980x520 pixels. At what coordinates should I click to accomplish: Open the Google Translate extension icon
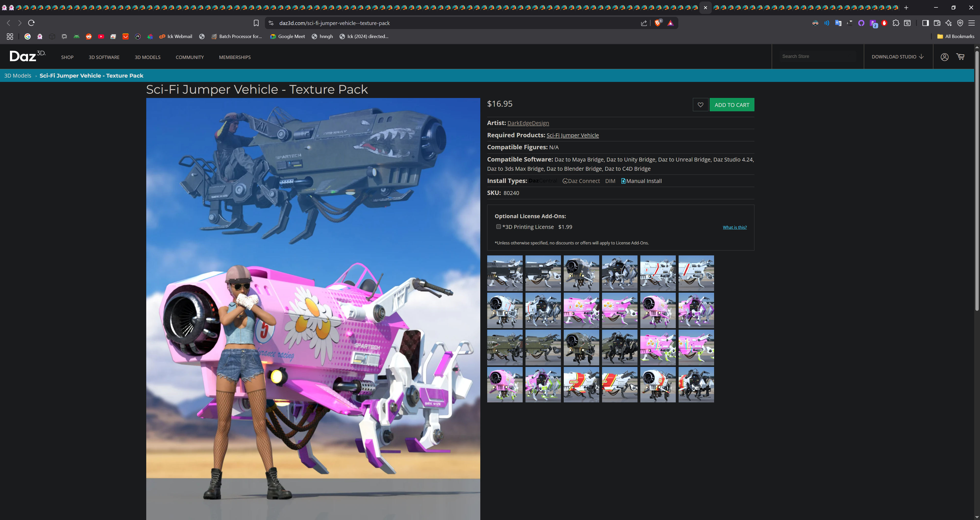(838, 23)
